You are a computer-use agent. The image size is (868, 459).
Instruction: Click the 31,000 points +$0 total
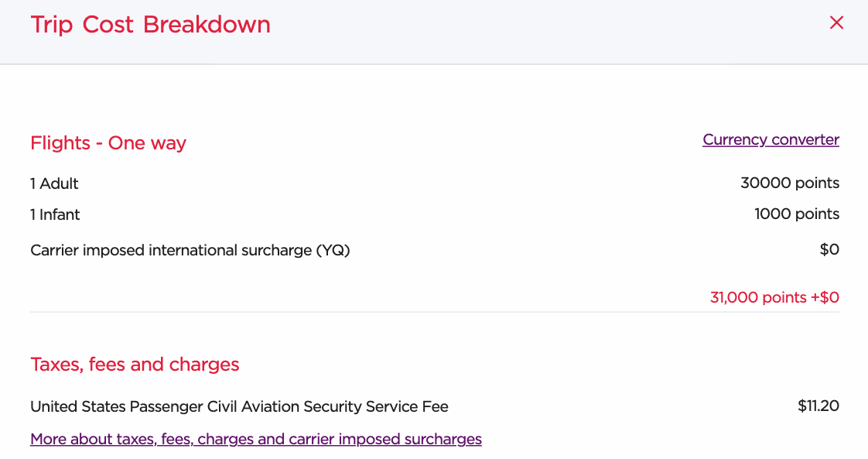coord(774,298)
